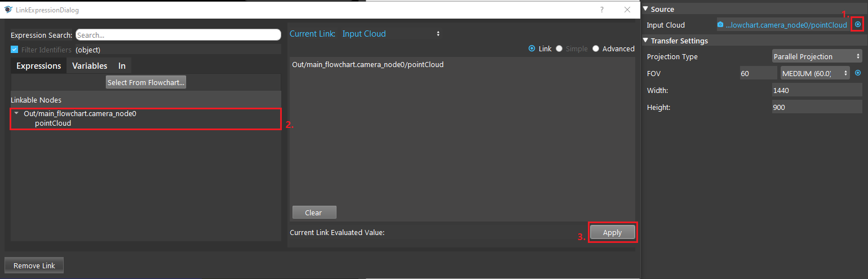Click the (object) filter identifier text
The height and width of the screenshot is (279, 868).
(88, 50)
